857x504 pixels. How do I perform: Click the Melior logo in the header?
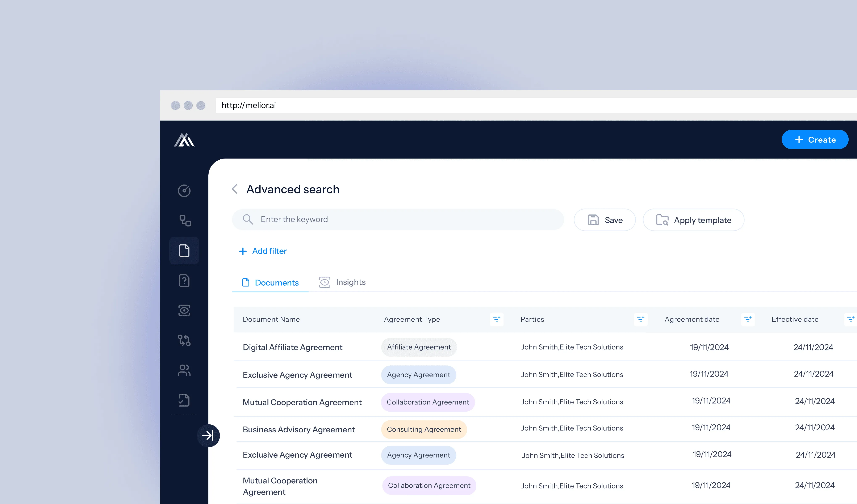[x=184, y=140]
